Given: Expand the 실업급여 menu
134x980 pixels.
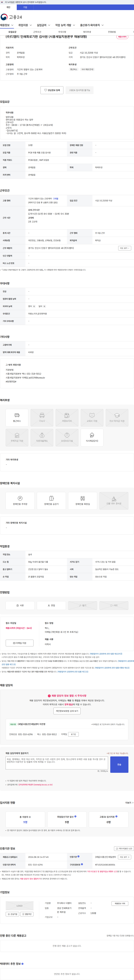Looking at the screenshot, I should coord(44,25).
